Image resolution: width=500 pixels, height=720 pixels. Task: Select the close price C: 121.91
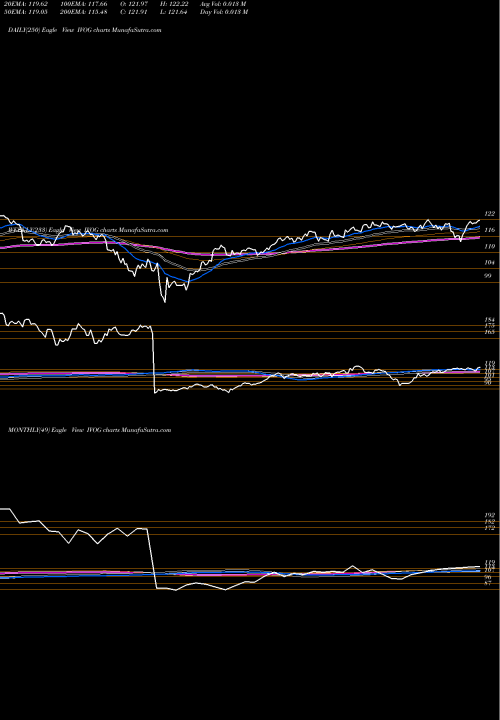135,12
